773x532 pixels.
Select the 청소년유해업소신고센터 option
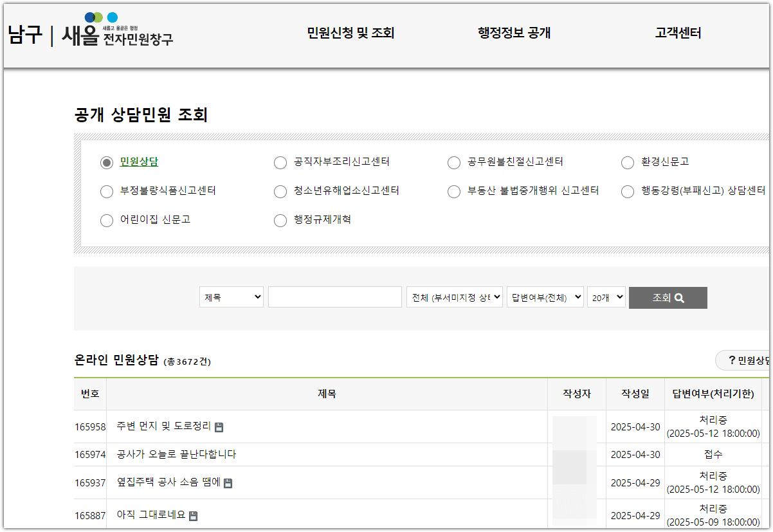[x=280, y=192]
